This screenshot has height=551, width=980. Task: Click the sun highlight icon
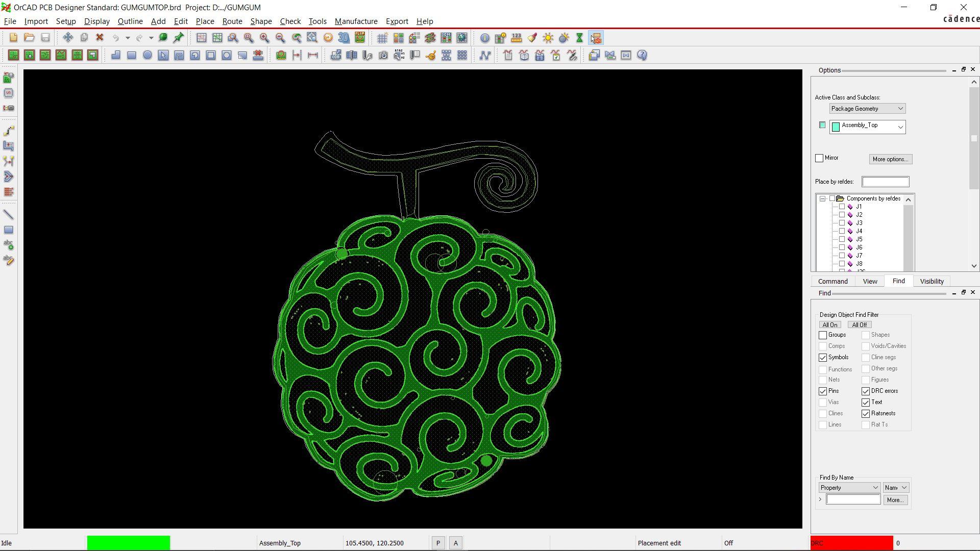point(548,38)
